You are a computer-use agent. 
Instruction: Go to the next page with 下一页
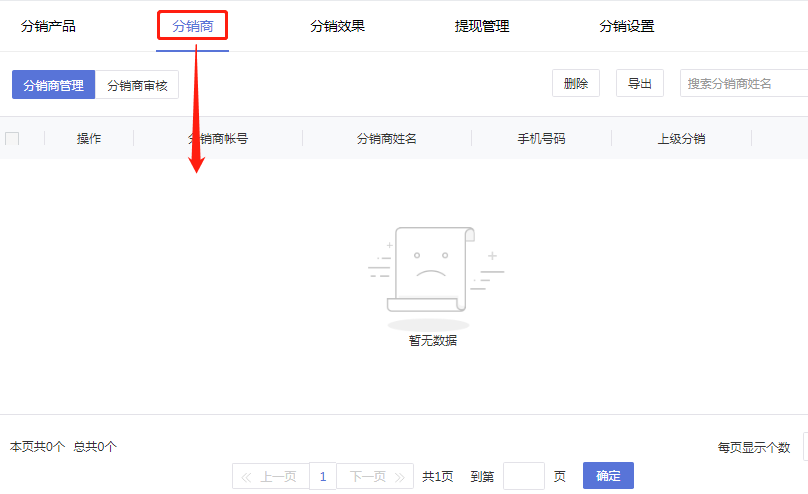click(375, 476)
